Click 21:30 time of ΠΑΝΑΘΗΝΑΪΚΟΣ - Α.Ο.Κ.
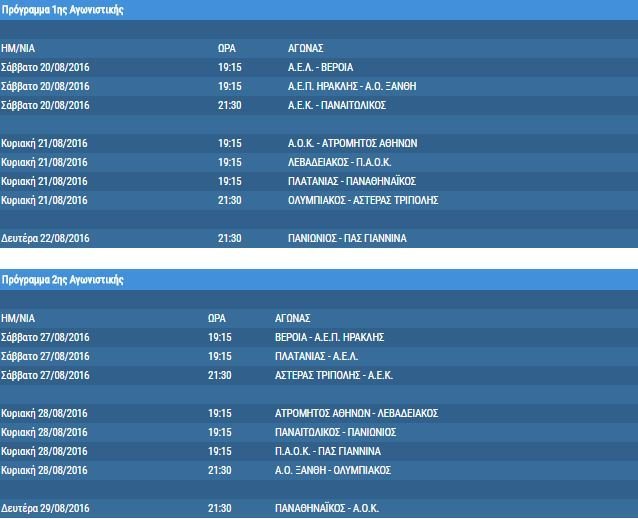The width and height of the screenshot is (638, 519). (x=220, y=508)
